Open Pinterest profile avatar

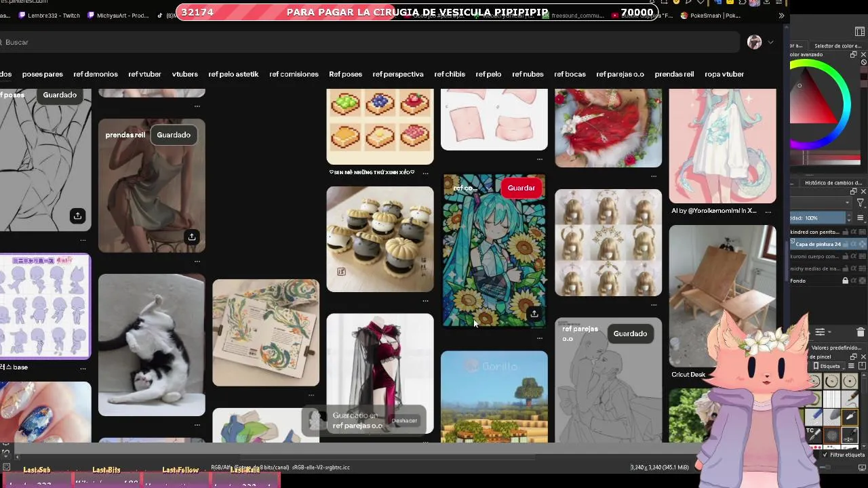pos(754,42)
